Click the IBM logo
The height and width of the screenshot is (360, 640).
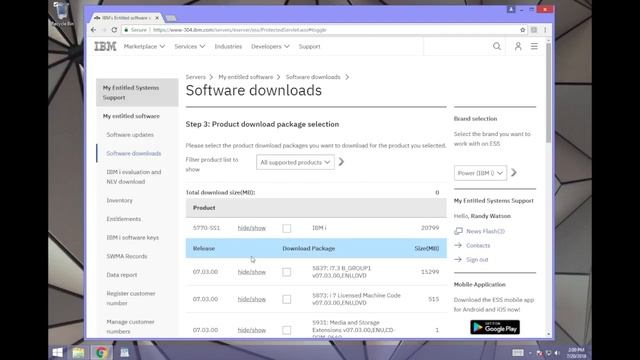point(105,47)
